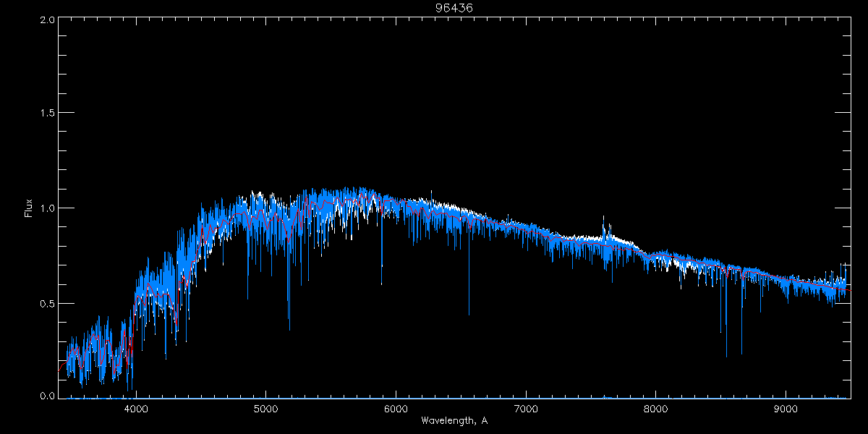Click the 2.0 flux tick label

(46, 20)
